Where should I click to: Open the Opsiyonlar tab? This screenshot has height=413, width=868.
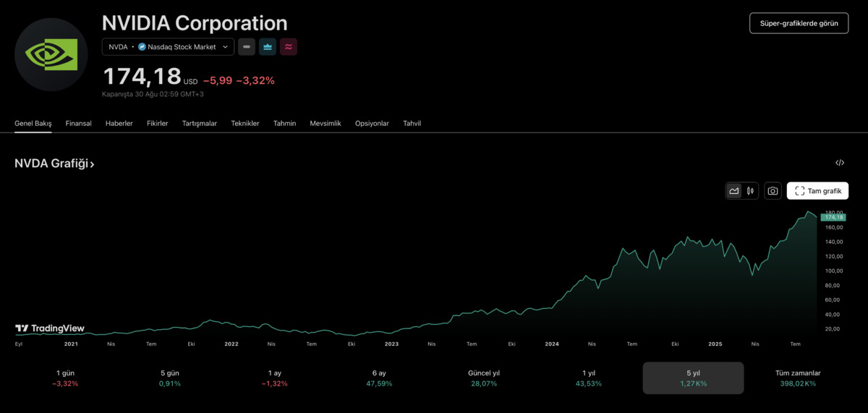point(372,124)
